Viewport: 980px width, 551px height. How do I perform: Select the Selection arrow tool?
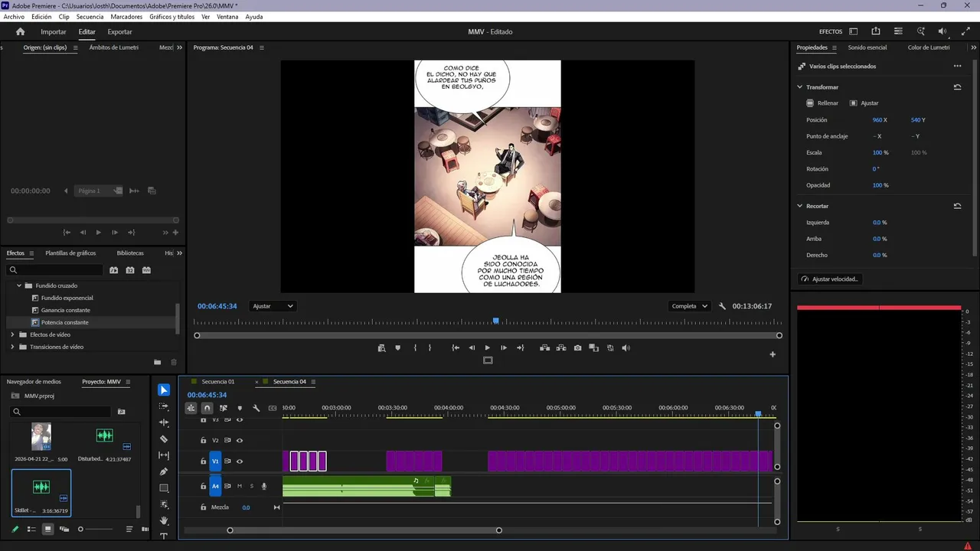(164, 390)
